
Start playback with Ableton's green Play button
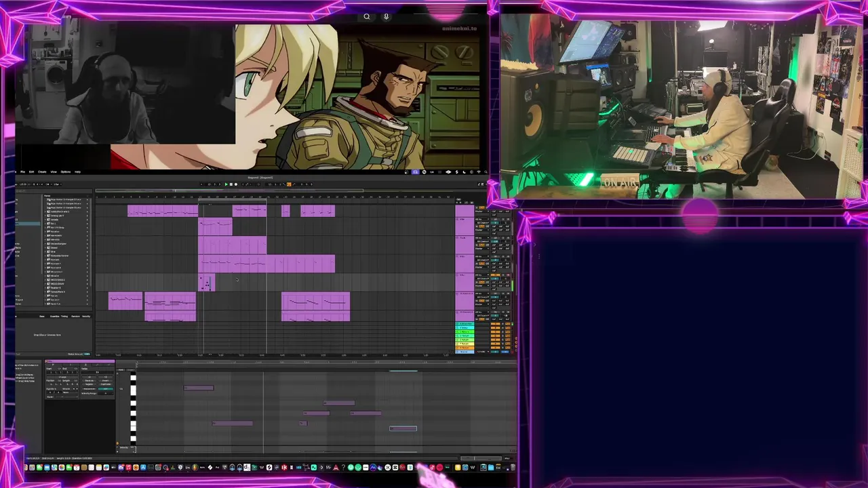226,184
